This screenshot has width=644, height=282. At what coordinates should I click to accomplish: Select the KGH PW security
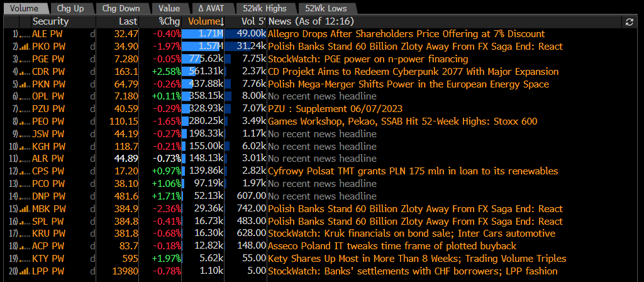[x=48, y=147]
